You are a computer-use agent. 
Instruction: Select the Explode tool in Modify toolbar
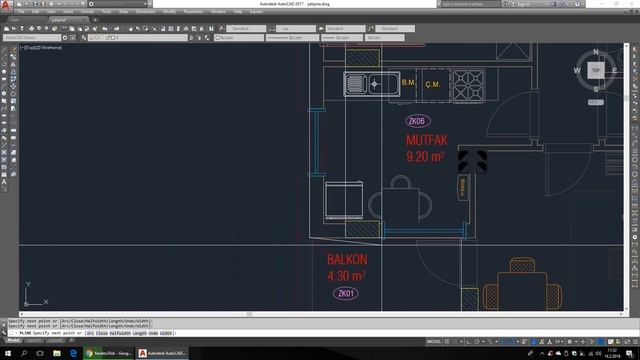tap(13, 174)
